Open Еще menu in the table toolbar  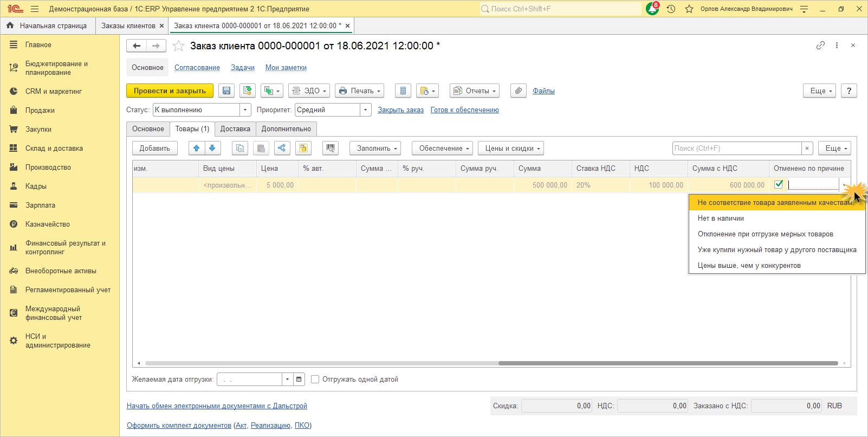click(x=834, y=148)
